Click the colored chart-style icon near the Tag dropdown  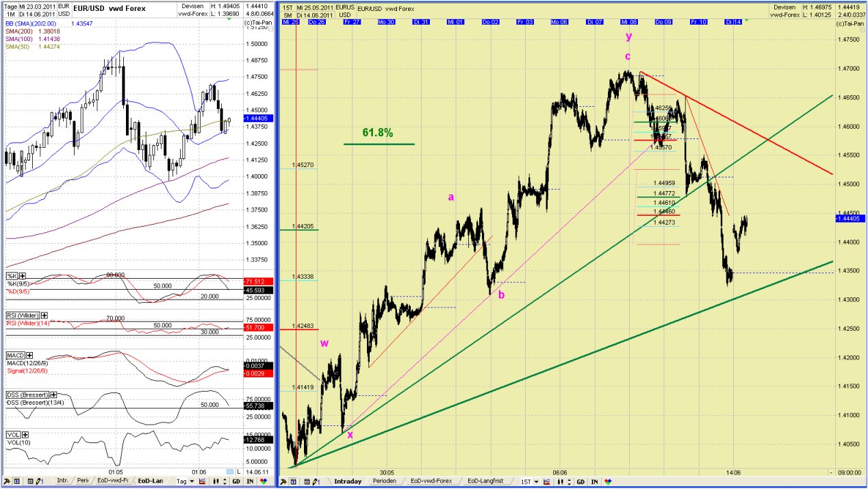201,481
